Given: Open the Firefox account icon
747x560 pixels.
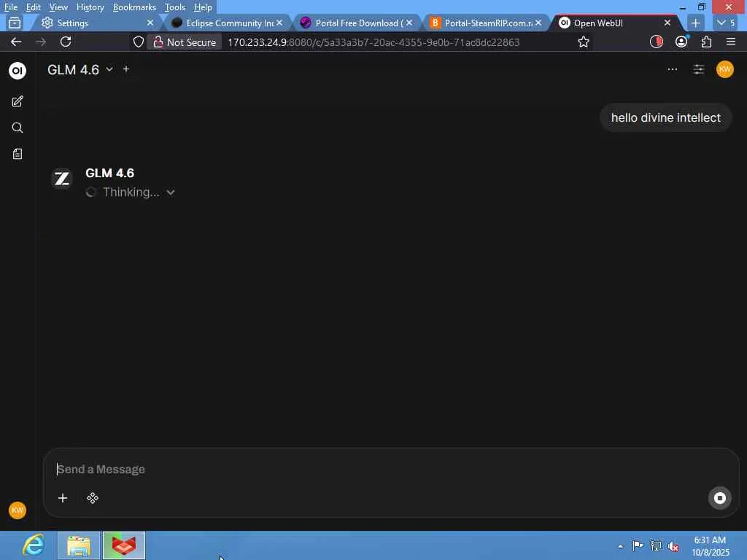Looking at the screenshot, I should click(x=681, y=42).
